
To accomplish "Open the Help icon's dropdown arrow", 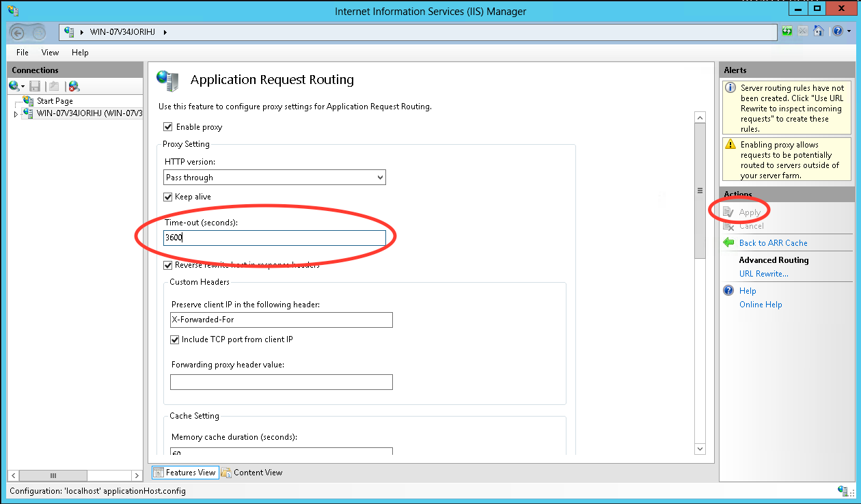I will click(849, 31).
